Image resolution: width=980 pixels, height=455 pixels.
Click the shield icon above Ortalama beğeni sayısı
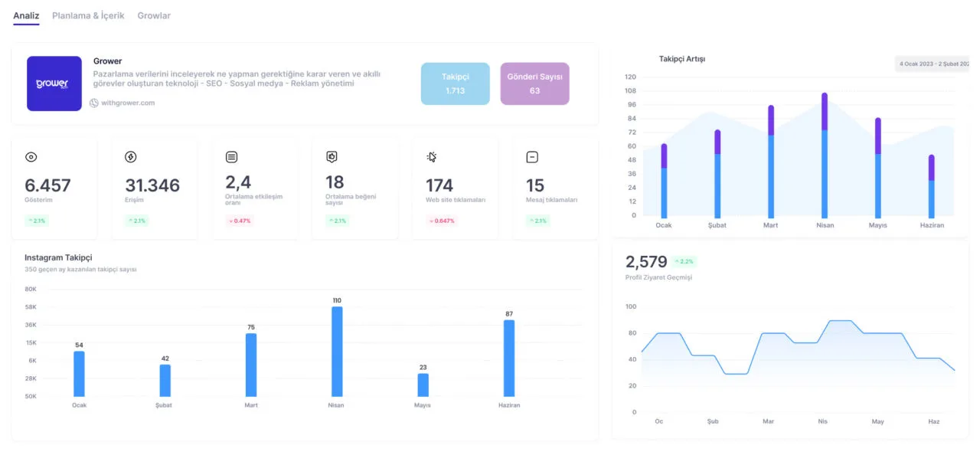point(332,157)
